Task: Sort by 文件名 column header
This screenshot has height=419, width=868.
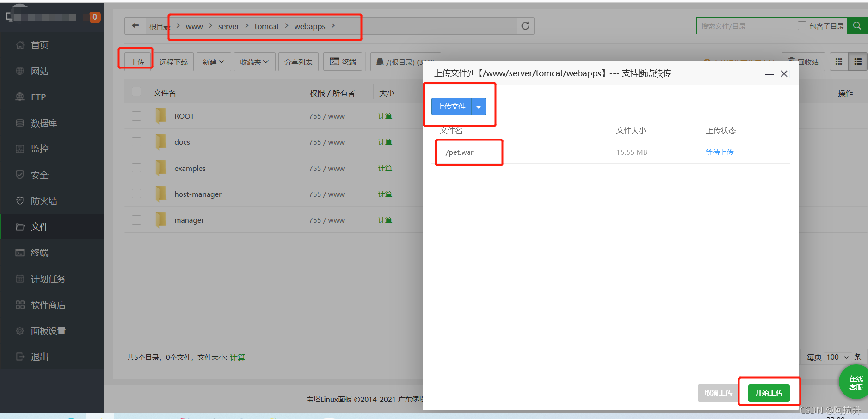Action: (165, 93)
